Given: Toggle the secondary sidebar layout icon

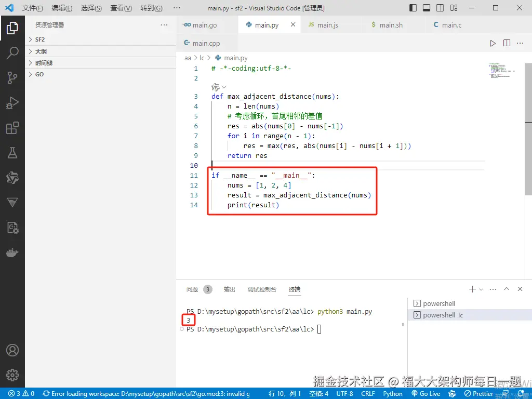Looking at the screenshot, I should pos(440,8).
